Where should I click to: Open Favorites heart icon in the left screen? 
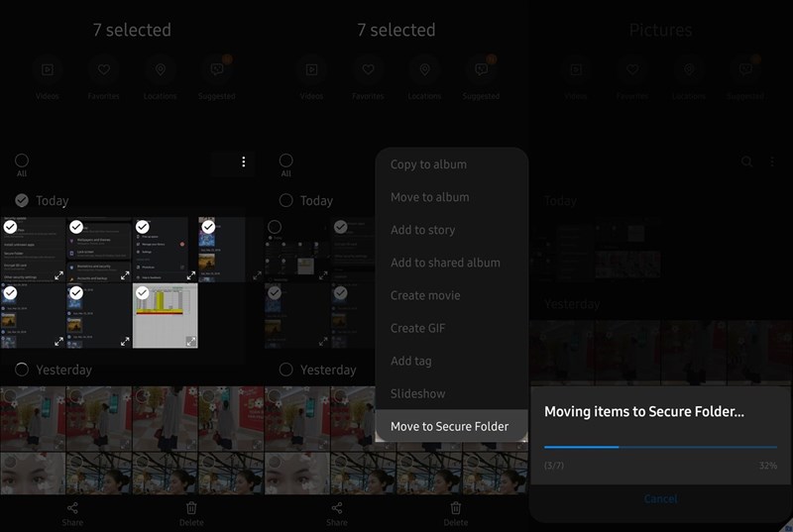(x=103, y=71)
